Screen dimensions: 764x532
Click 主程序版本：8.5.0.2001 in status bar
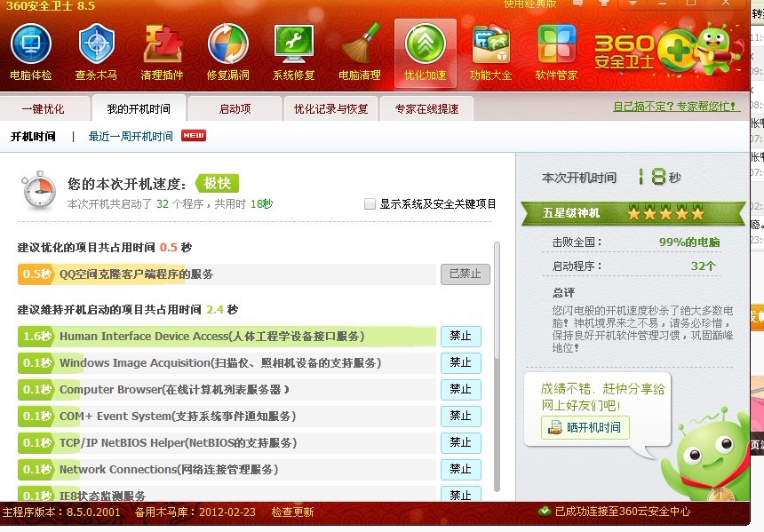click(x=61, y=512)
